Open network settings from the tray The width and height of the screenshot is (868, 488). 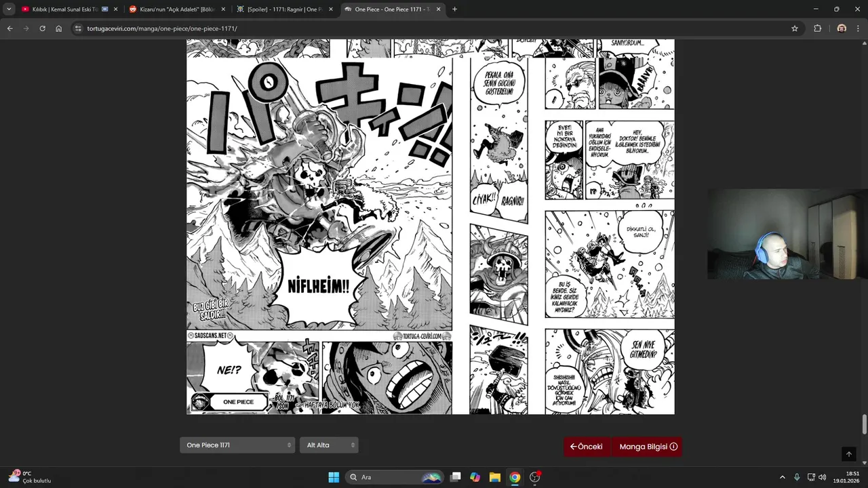[x=811, y=477]
